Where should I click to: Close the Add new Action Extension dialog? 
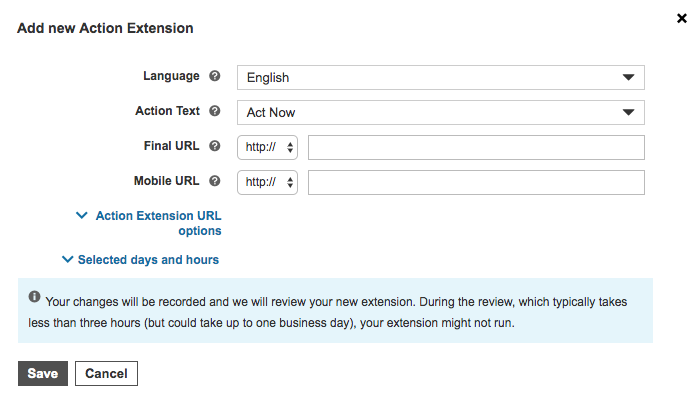pos(682,18)
